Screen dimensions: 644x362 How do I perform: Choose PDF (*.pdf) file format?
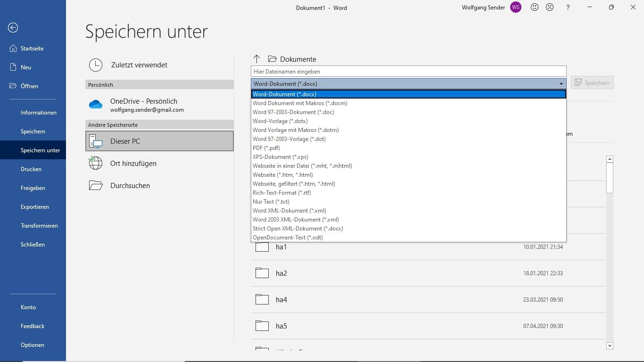click(266, 148)
